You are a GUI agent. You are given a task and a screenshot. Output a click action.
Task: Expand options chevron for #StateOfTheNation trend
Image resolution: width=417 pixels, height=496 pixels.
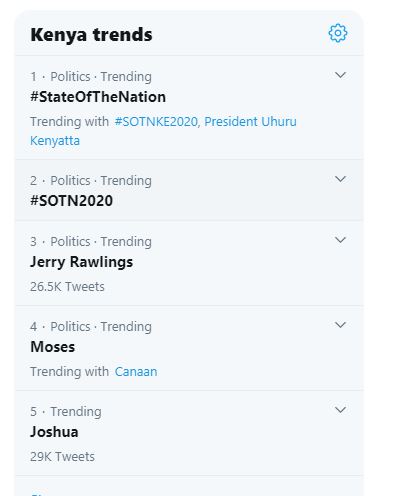click(340, 75)
